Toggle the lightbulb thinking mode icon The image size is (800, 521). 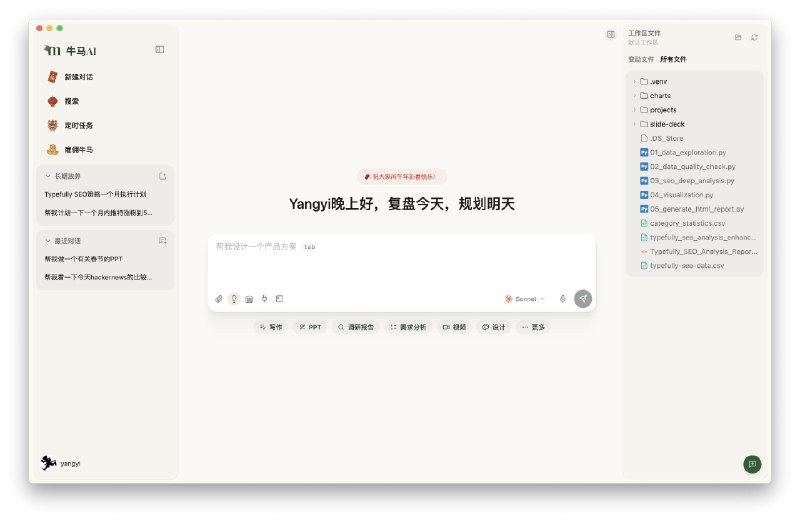tap(234, 299)
